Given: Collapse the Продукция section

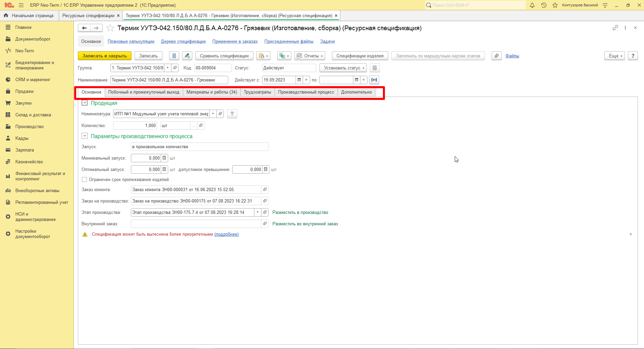Looking at the screenshot, I should pyautogui.click(x=85, y=103).
